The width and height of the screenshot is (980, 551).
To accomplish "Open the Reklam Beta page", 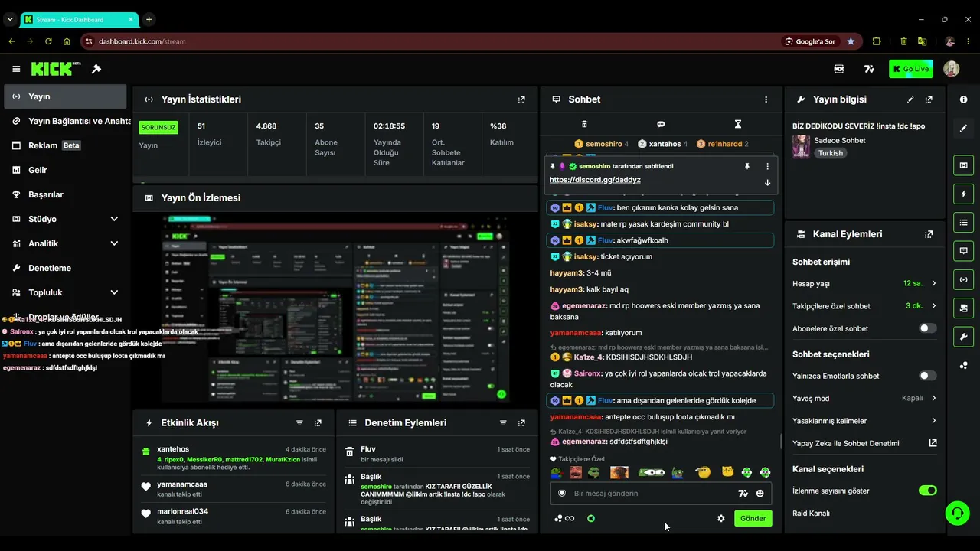I will click(x=65, y=145).
